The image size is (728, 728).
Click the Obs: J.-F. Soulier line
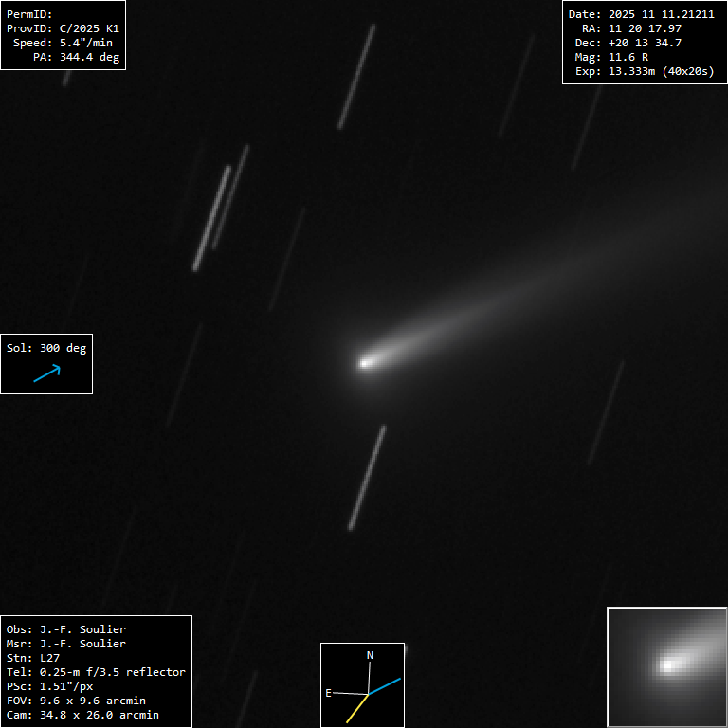coord(66,629)
